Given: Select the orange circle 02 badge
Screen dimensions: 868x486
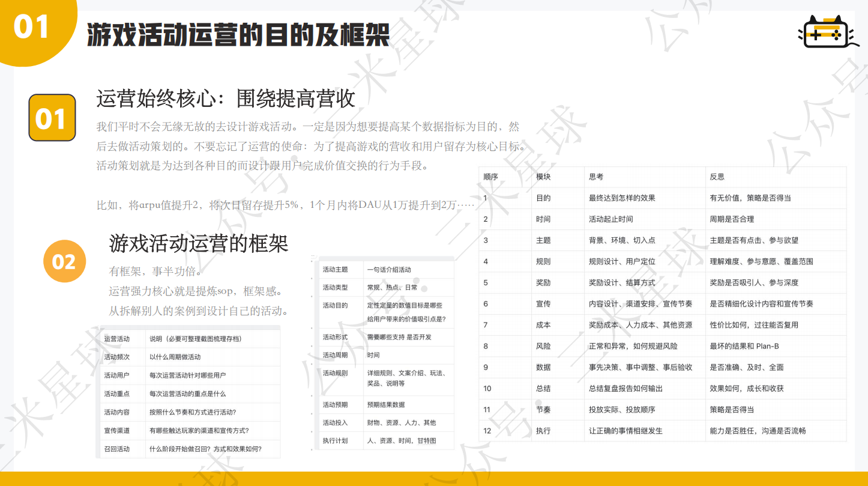Looking at the screenshot, I should pyautogui.click(x=64, y=262).
